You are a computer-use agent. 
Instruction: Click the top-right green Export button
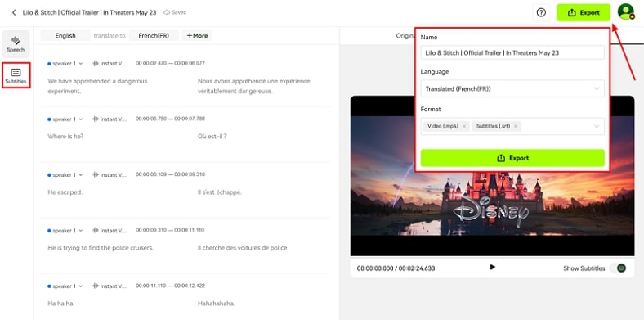tap(584, 13)
